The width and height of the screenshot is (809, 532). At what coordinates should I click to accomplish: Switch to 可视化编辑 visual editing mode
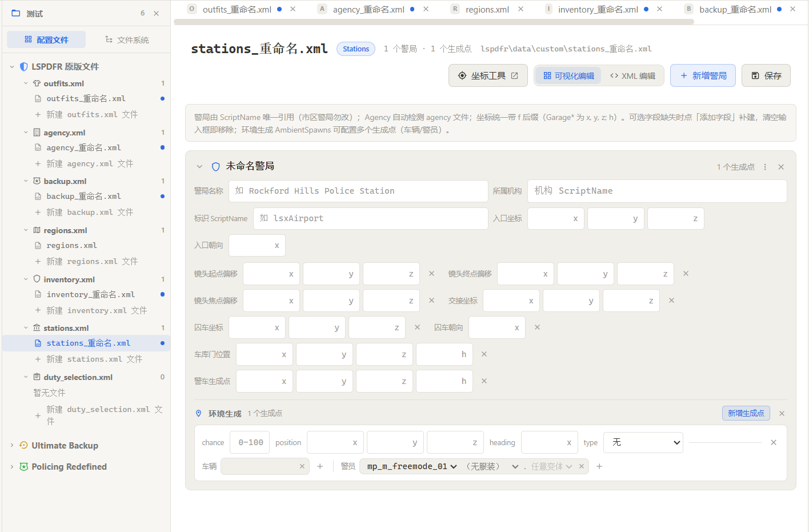click(x=568, y=75)
